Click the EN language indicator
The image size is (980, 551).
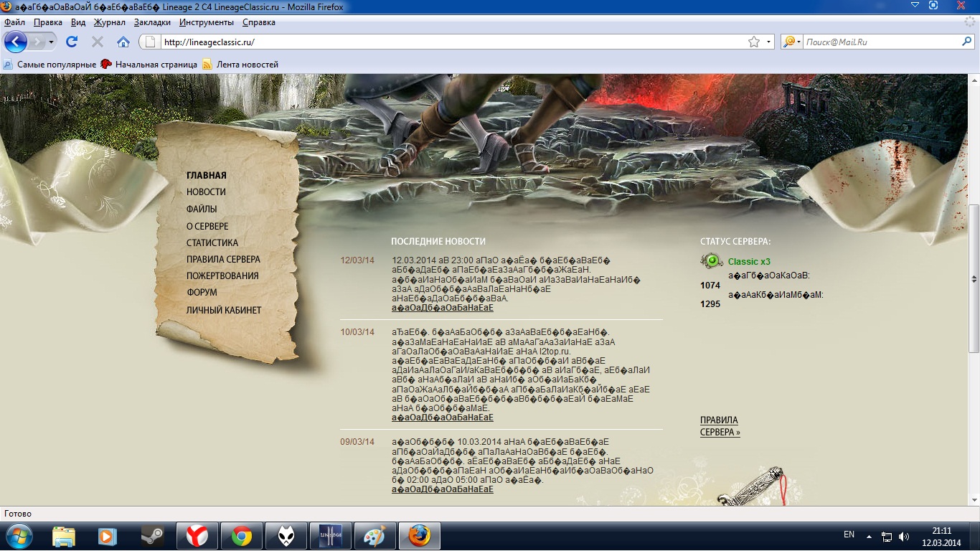coord(849,534)
